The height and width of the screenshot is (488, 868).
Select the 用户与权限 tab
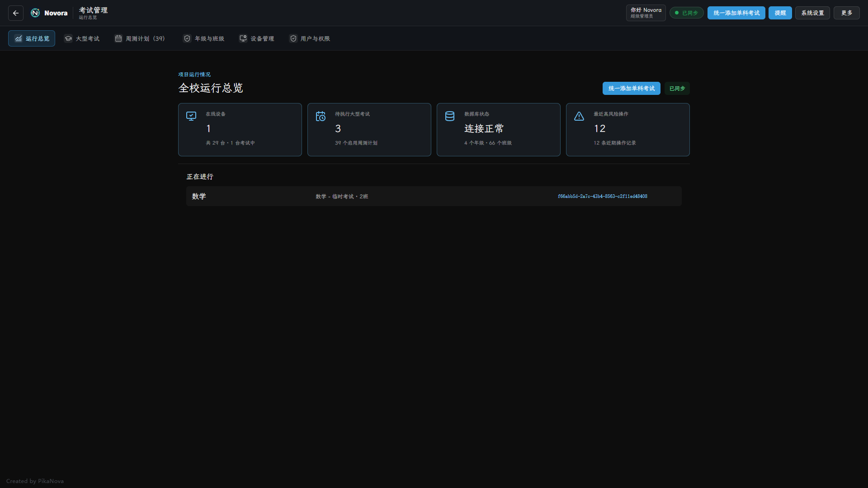pyautogui.click(x=310, y=38)
